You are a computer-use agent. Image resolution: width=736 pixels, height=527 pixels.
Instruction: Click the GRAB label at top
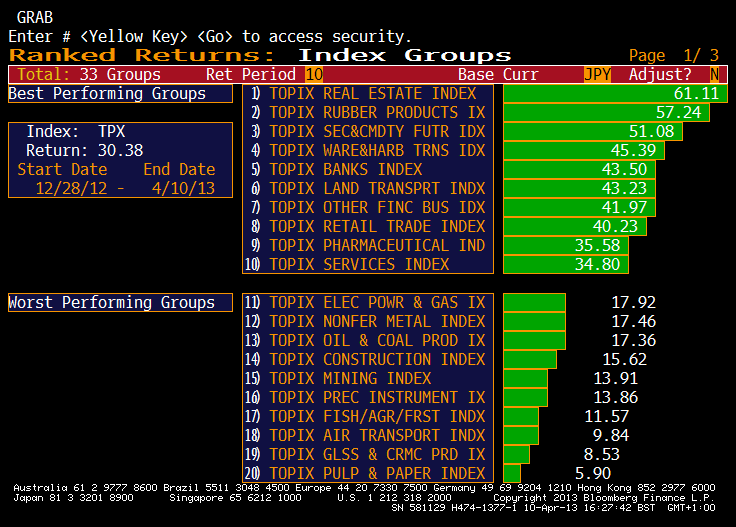(35, 17)
